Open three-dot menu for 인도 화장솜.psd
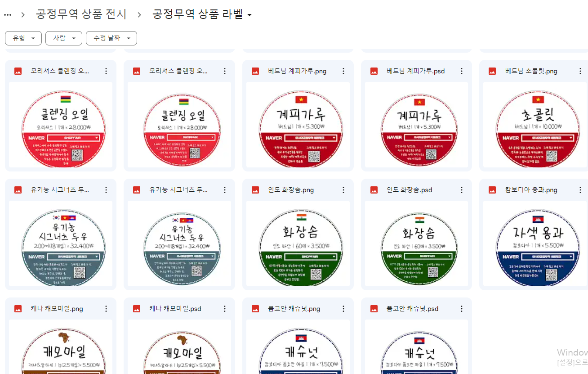The height and width of the screenshot is (374, 588). (462, 190)
